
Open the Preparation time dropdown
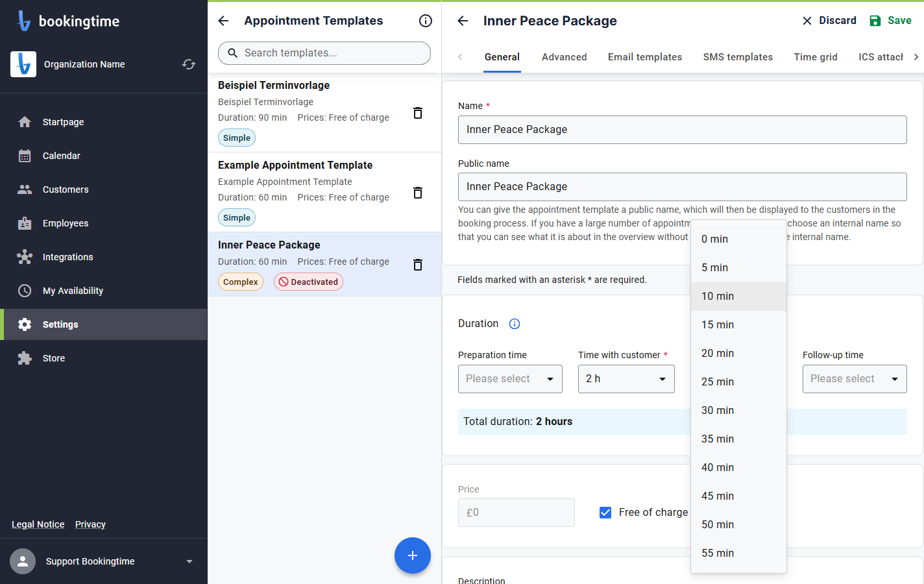(x=510, y=379)
